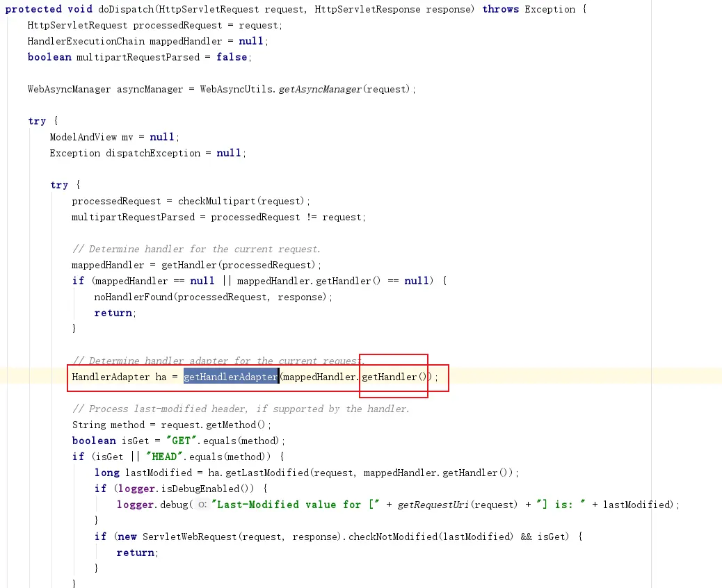Image resolution: width=722 pixels, height=588 pixels.
Task: Click the "Last-Modified value for [" string literal
Action: pyautogui.click(x=296, y=505)
